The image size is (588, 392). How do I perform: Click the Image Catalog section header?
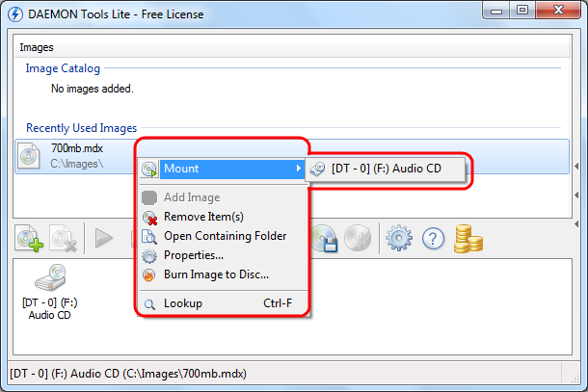click(x=63, y=69)
